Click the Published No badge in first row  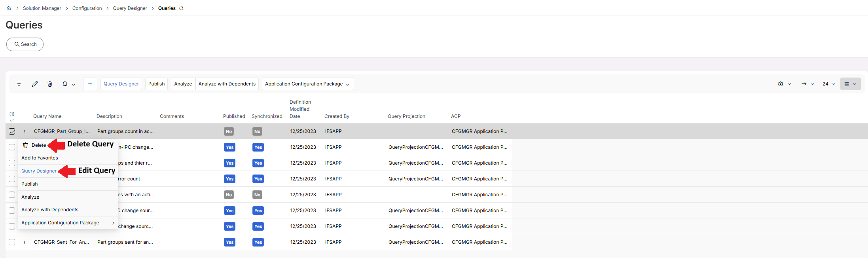229,131
